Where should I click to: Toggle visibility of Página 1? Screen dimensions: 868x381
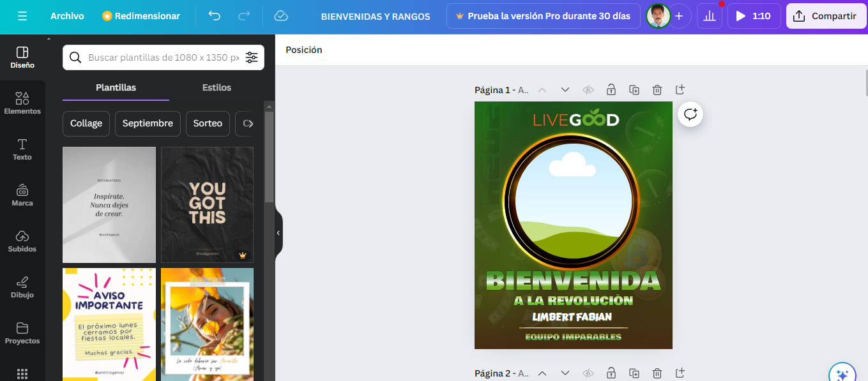588,90
